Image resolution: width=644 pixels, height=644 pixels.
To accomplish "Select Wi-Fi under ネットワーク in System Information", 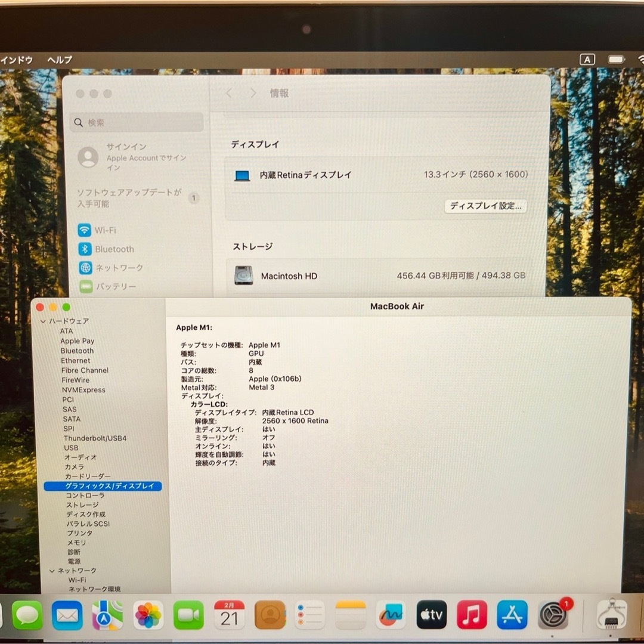I will [77, 580].
